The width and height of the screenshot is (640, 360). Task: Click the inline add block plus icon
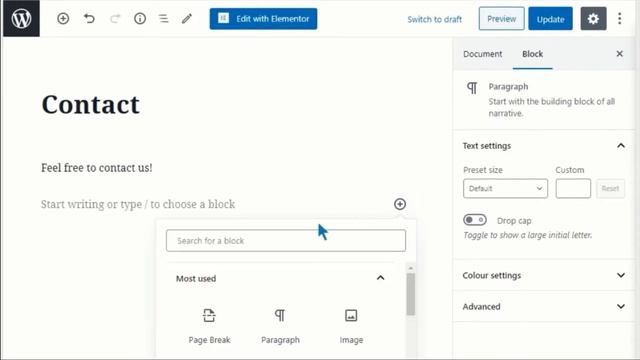pyautogui.click(x=400, y=204)
